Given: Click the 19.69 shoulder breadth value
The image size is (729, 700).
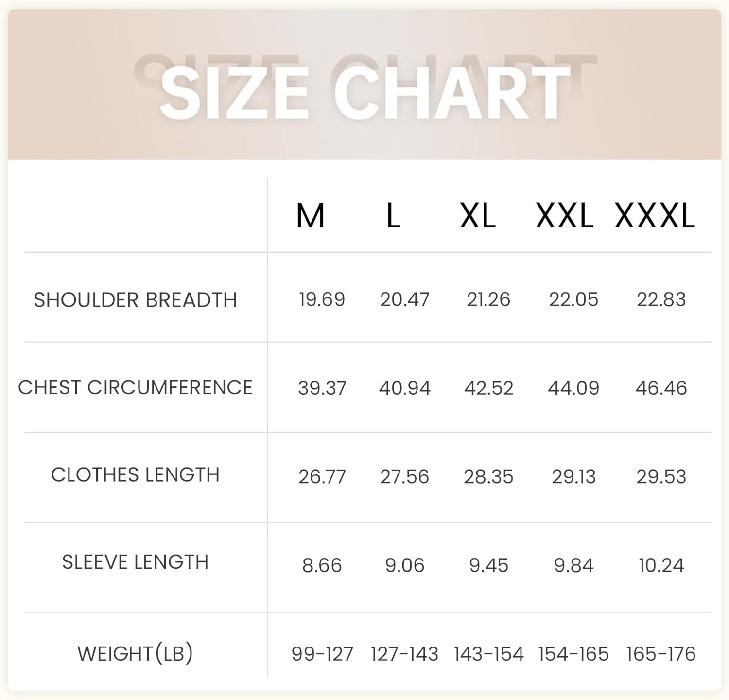Looking at the screenshot, I should point(322,299).
